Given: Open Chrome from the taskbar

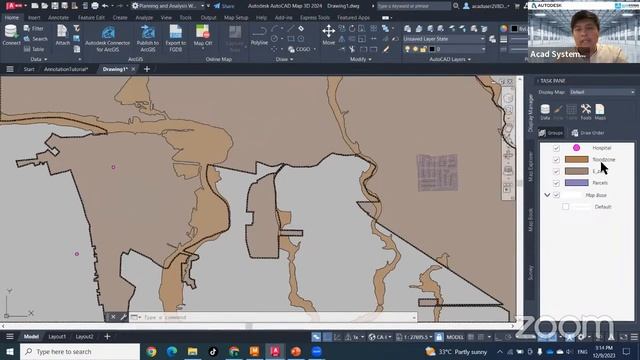Looking at the screenshot, I should 151,351.
